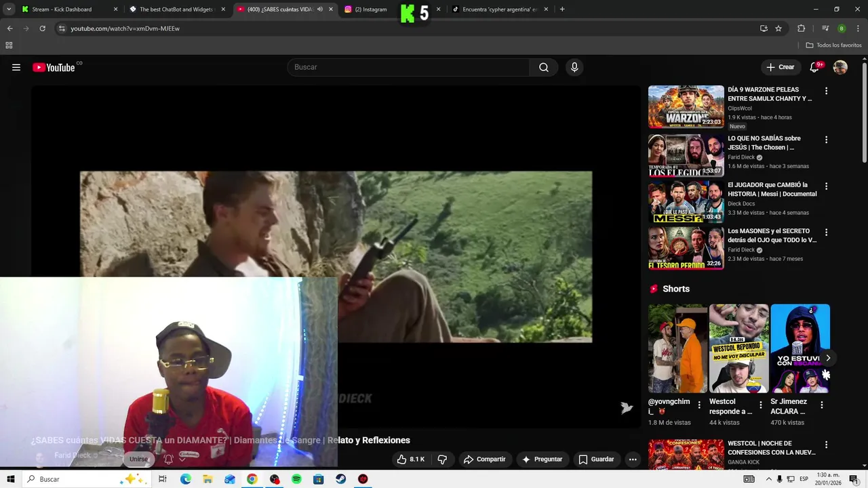This screenshot has width=868, height=488.
Task: Open the Windows Start menu
Action: [x=11, y=479]
